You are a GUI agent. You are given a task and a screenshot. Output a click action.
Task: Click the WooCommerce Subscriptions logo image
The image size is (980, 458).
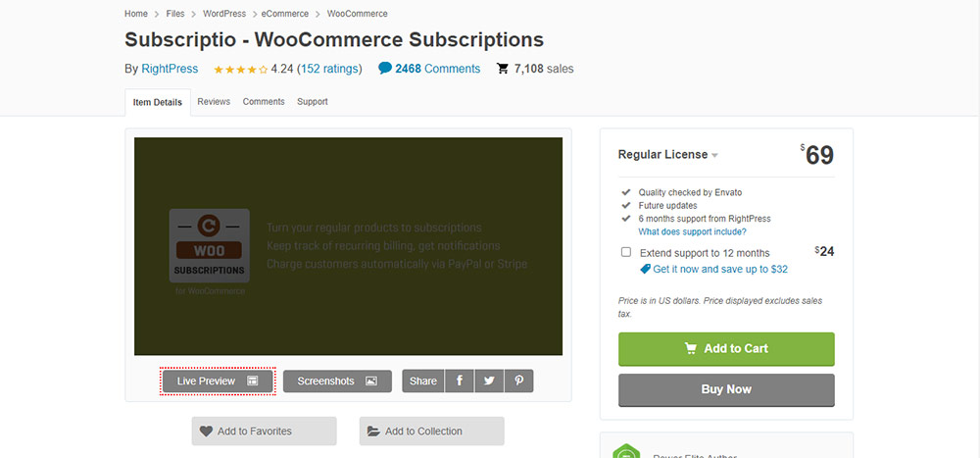click(209, 245)
